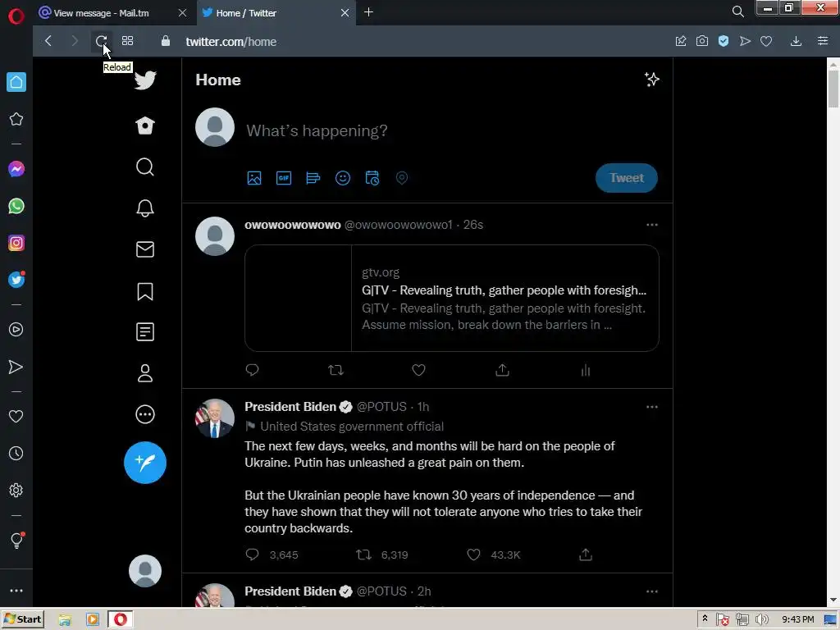The width and height of the screenshot is (840, 630).
Task: Create a poll with the poll icon
Action: pos(313,178)
